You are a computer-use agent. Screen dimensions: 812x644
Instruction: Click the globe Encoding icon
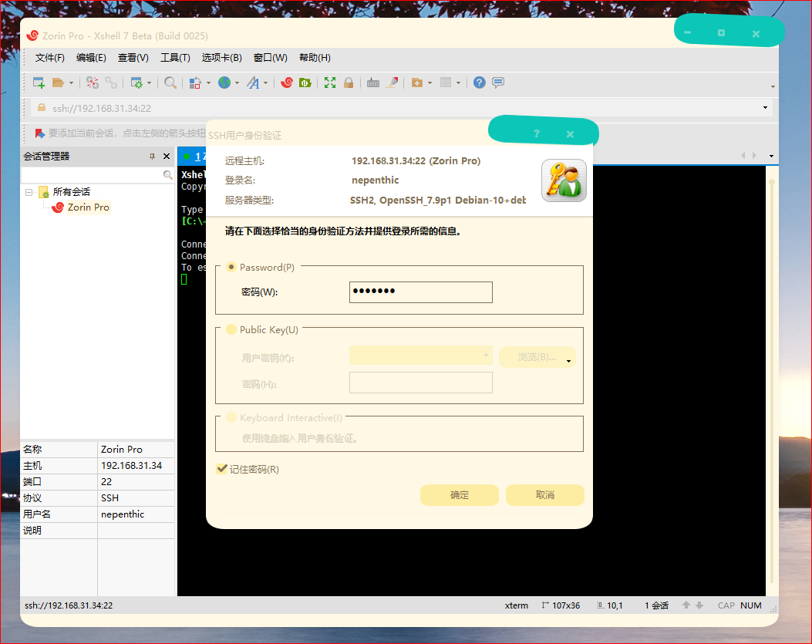[224, 83]
